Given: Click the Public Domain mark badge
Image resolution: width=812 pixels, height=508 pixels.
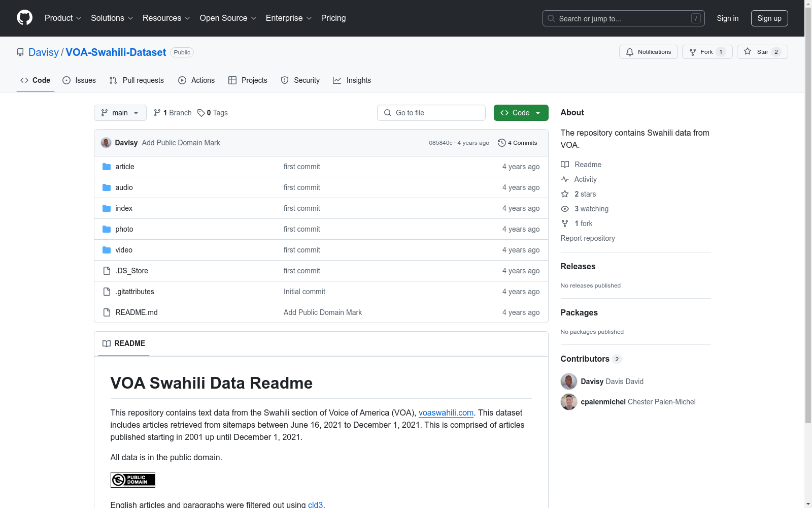Looking at the screenshot, I should click(133, 480).
